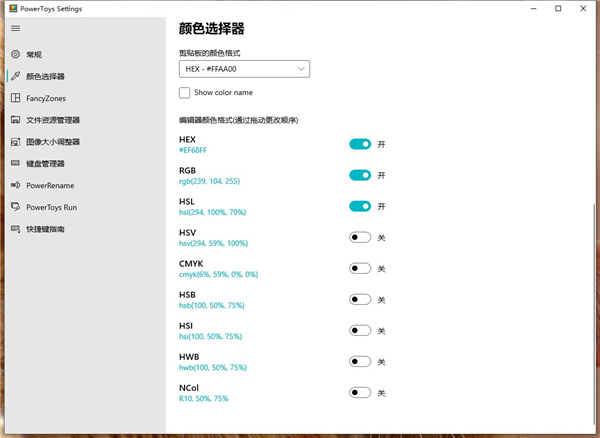The image size is (600, 438).
Task: Maximize the PowerToys Settings window
Action: point(558,8)
